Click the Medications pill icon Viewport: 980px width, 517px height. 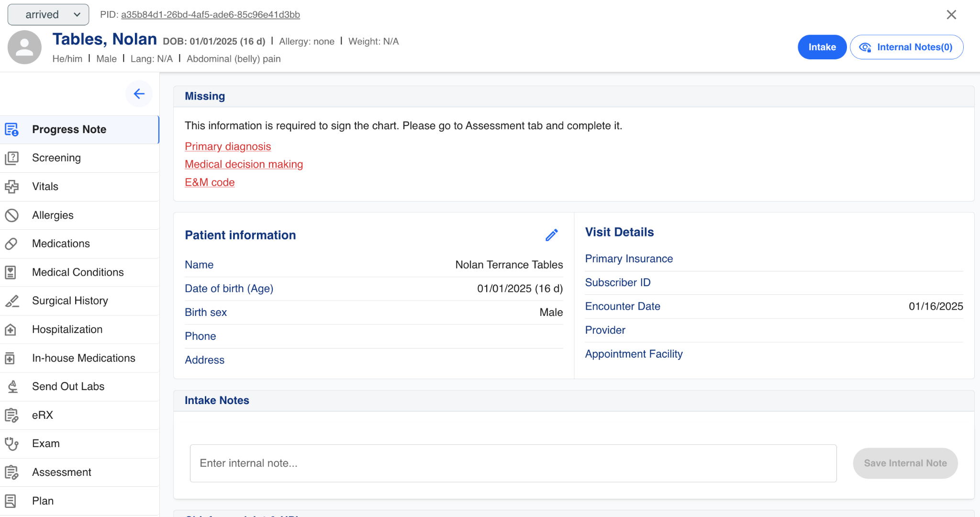(11, 244)
